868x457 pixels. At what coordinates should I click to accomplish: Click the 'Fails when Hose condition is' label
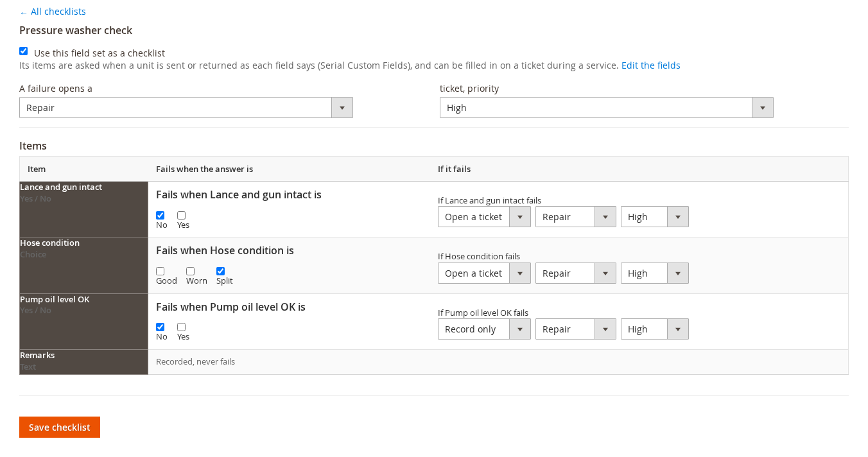(225, 250)
